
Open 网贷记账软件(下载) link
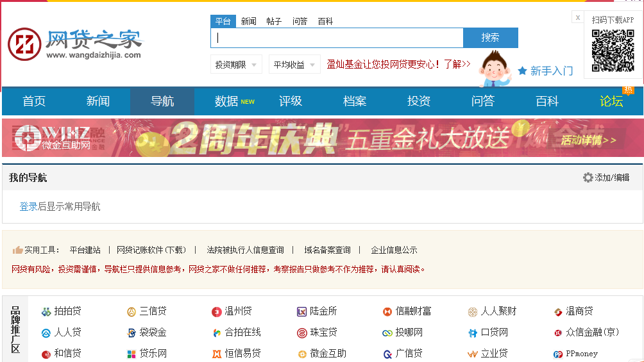(151, 250)
